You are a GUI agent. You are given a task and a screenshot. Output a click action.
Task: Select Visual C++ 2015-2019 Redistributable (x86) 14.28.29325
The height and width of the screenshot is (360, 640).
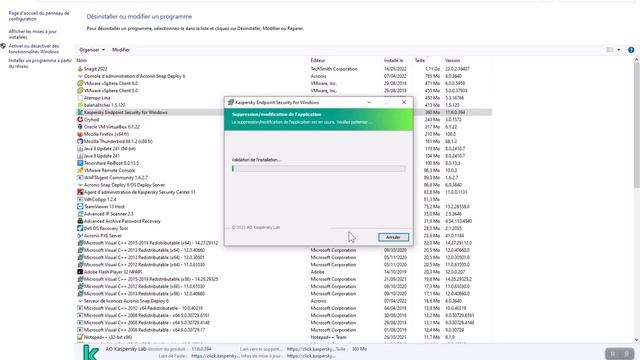pyautogui.click(x=284, y=279)
